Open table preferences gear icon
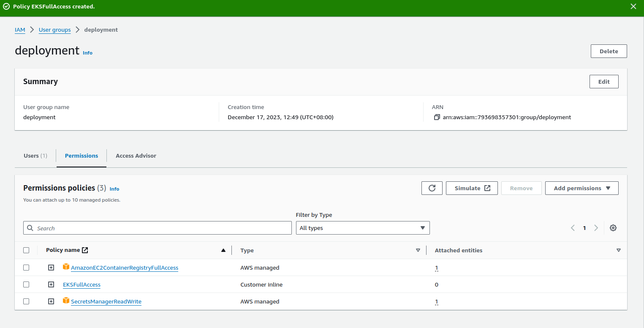 click(613, 228)
